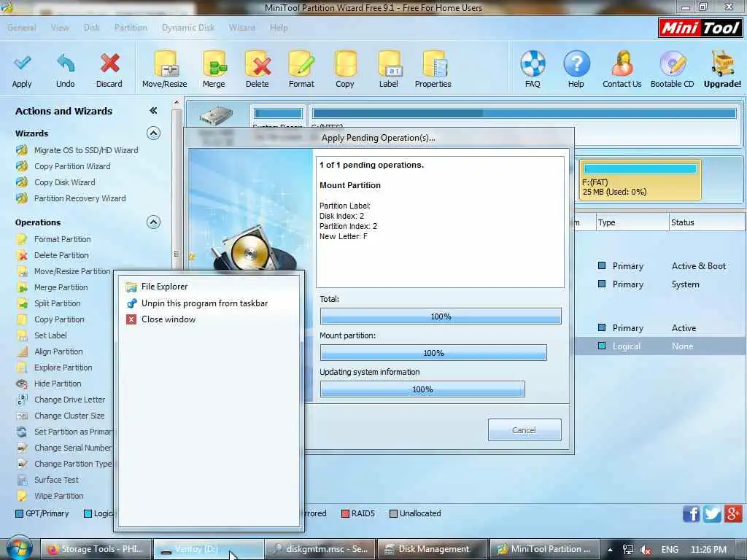Click the Windows Start orb
Image resolution: width=747 pixels, height=560 pixels.
[20, 548]
